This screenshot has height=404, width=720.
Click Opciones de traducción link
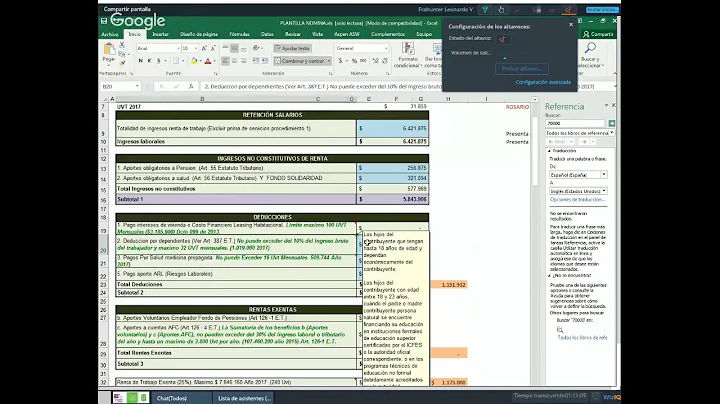point(578,200)
